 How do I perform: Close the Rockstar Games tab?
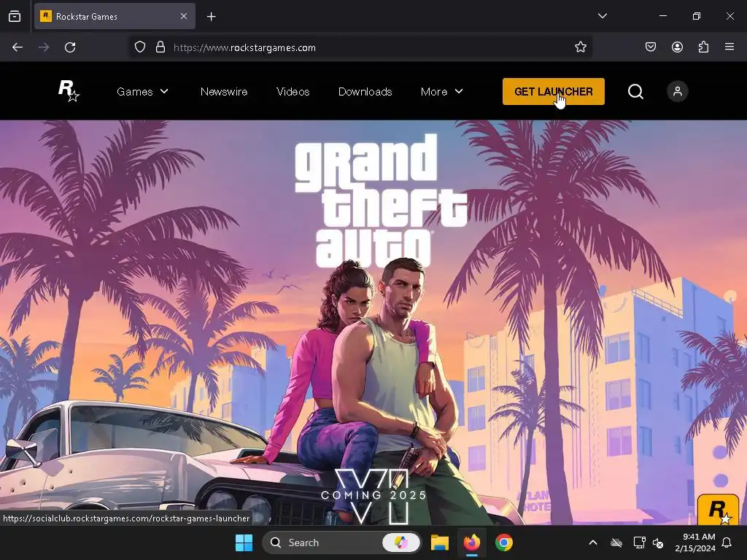coord(184,16)
